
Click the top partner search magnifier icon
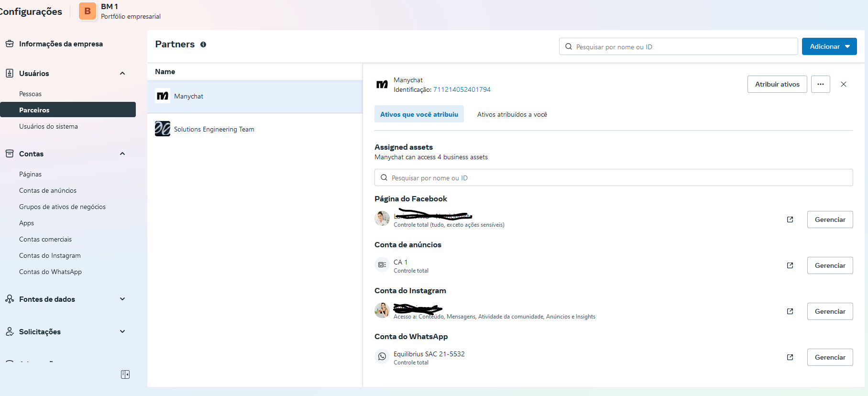click(x=569, y=46)
